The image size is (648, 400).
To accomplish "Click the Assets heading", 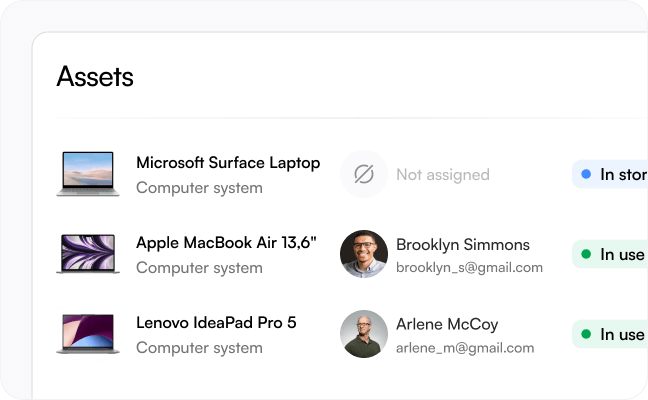I will (x=95, y=76).
